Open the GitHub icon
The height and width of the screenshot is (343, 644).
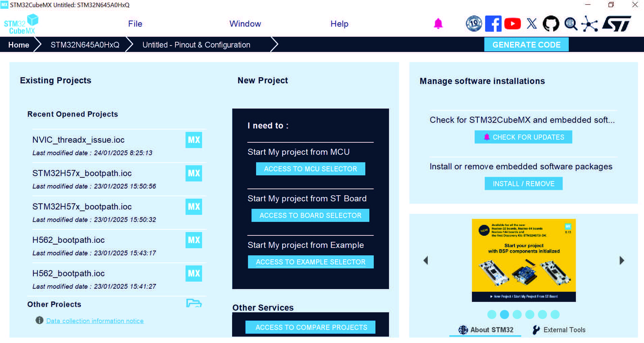pos(551,24)
